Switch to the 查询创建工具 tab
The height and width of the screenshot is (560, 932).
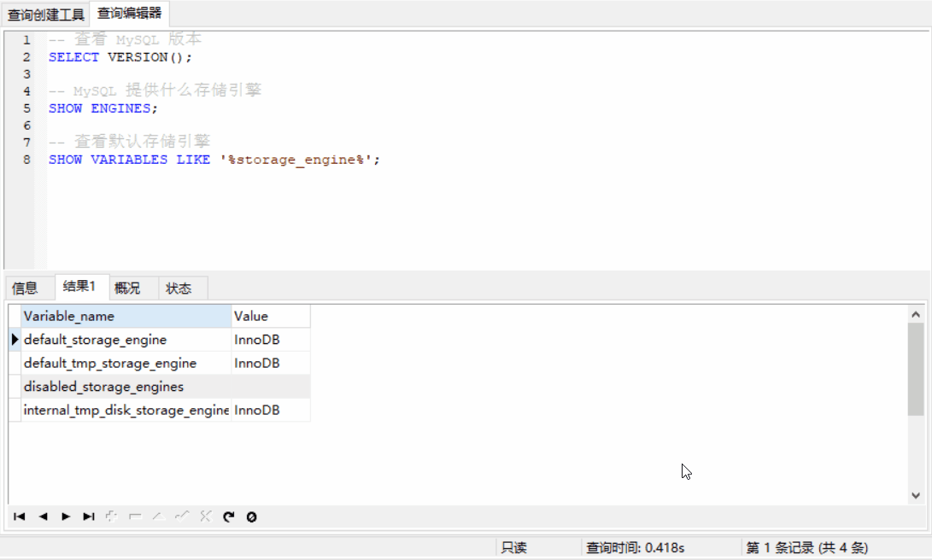(x=46, y=15)
